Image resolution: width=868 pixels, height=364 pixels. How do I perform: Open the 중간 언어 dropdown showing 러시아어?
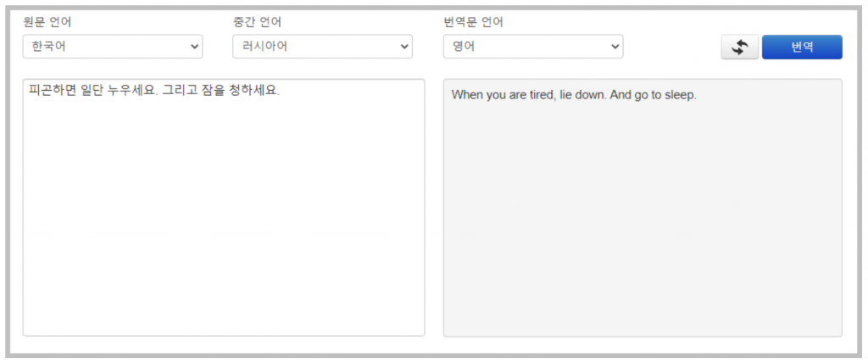coord(322,47)
